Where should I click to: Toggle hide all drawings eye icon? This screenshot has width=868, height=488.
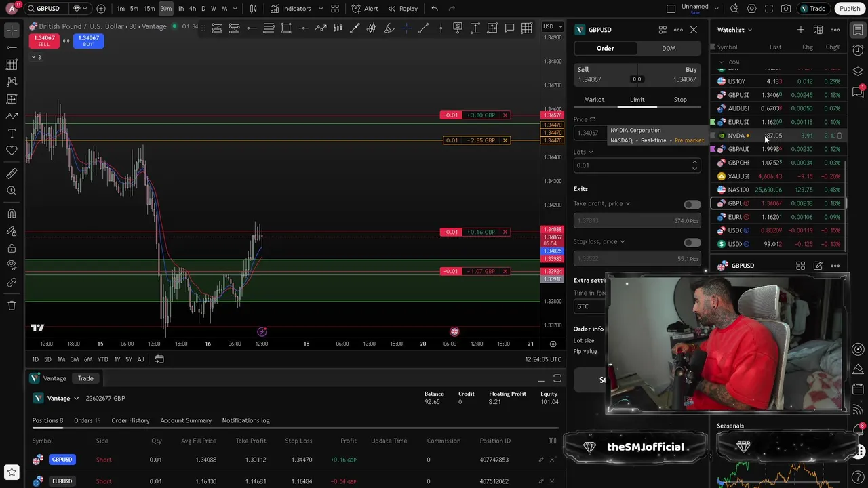(12, 265)
